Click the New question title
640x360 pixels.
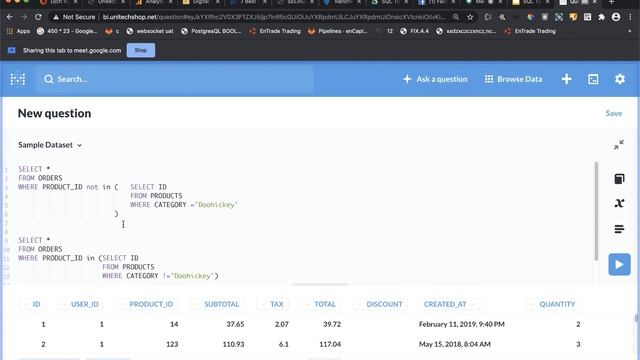point(54,113)
